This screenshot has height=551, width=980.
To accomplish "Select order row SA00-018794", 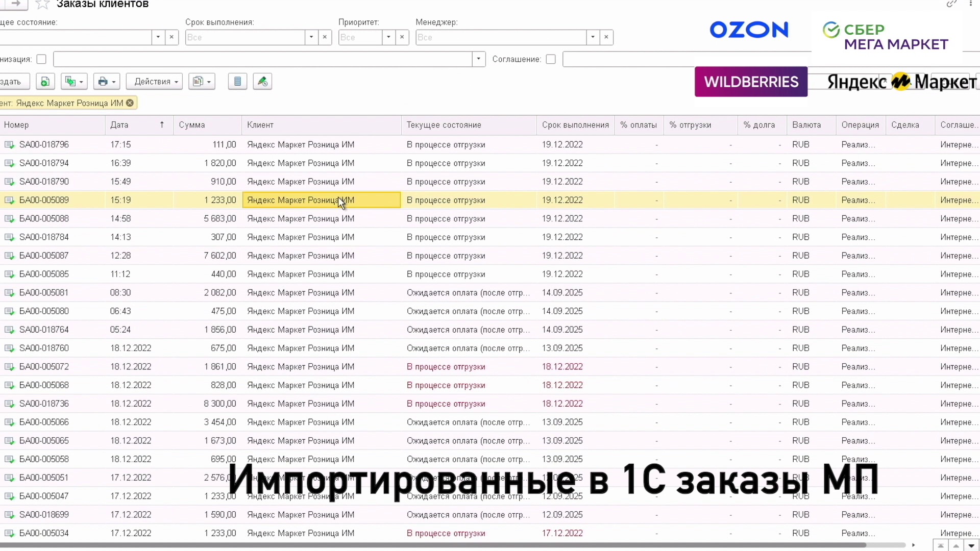I will pyautogui.click(x=490, y=163).
